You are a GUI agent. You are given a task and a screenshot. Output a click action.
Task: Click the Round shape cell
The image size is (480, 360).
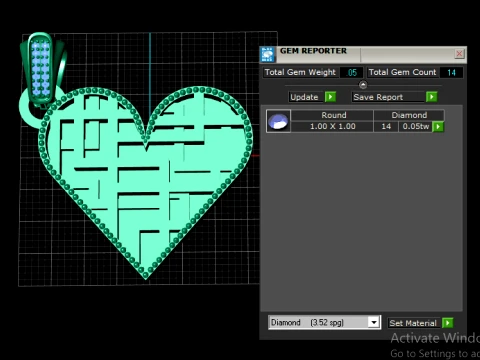(x=333, y=115)
